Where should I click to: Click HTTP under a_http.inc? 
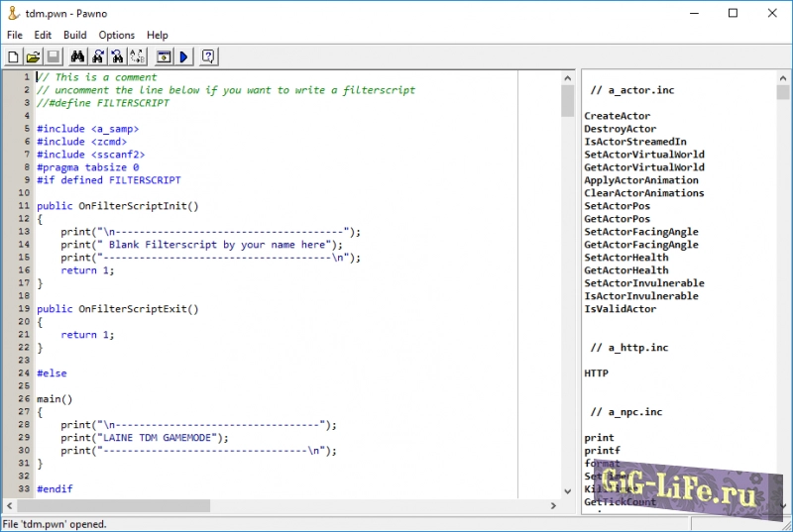click(596, 373)
